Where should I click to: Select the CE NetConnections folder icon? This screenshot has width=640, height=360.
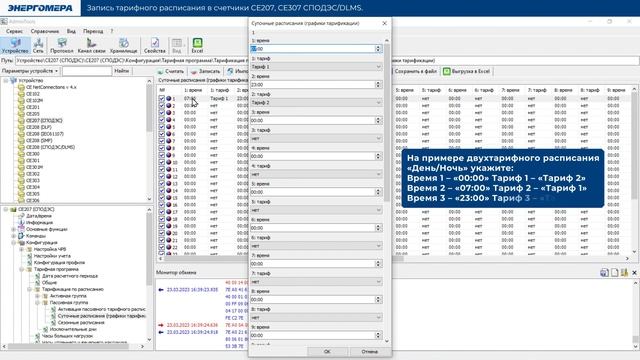(21, 87)
